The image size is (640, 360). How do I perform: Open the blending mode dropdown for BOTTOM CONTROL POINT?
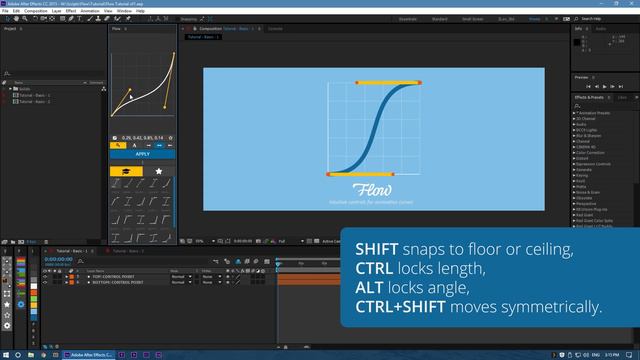182,282
